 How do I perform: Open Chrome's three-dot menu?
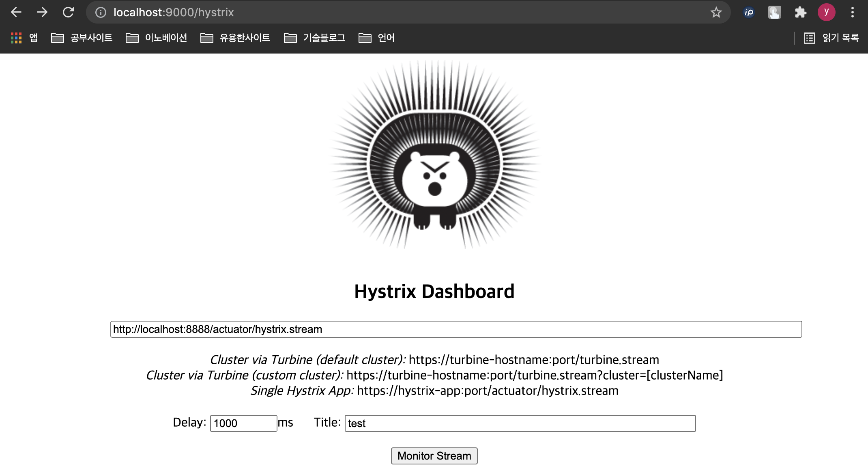tap(852, 12)
